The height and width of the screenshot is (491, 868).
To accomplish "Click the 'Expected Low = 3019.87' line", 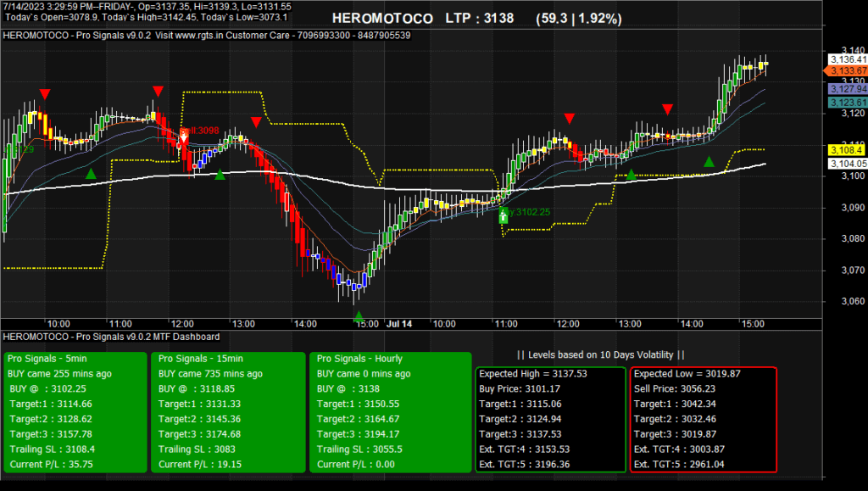I will pos(687,374).
